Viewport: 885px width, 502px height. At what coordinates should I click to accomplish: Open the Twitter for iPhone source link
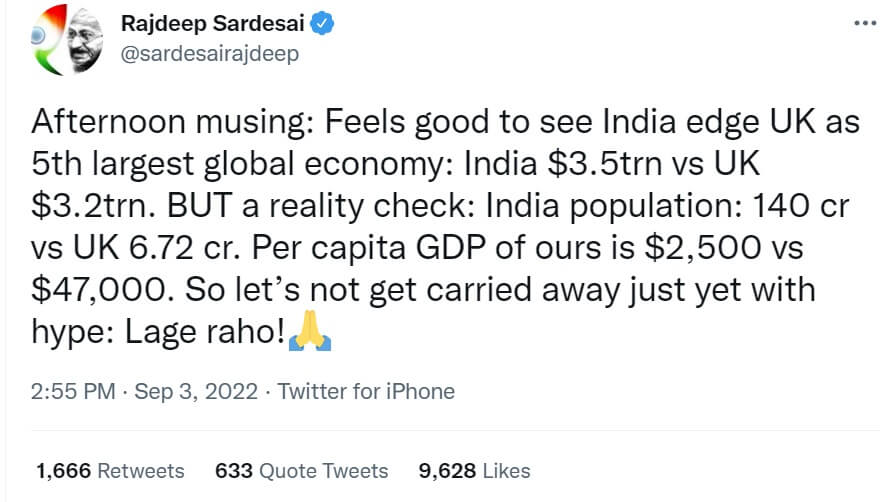pos(366,391)
